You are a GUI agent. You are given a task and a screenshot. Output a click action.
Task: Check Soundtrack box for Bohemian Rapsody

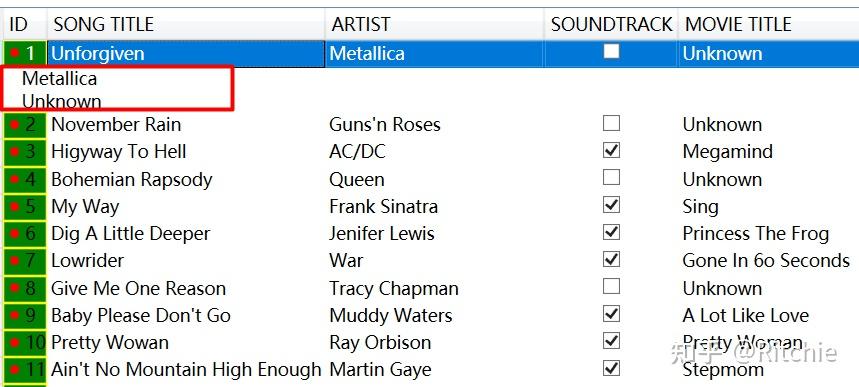611,177
